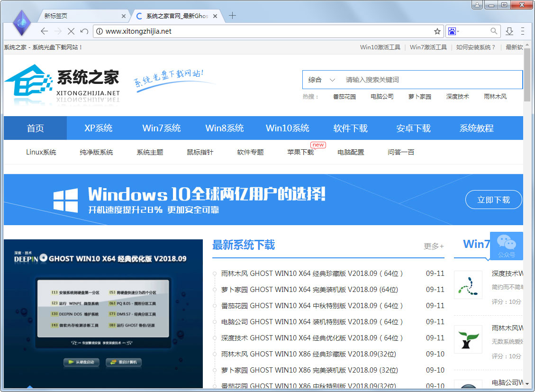
Task: Click the 立即下载 banner button
Action: [x=493, y=200]
